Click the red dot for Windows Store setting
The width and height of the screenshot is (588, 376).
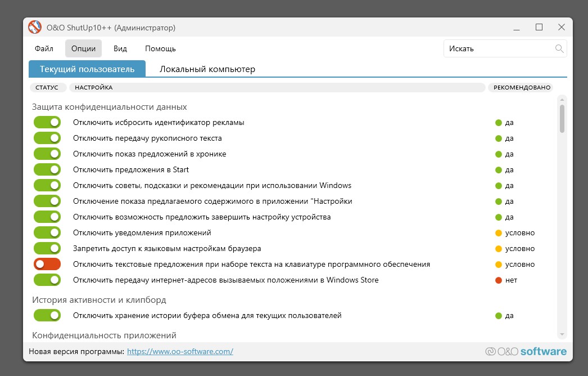[498, 280]
